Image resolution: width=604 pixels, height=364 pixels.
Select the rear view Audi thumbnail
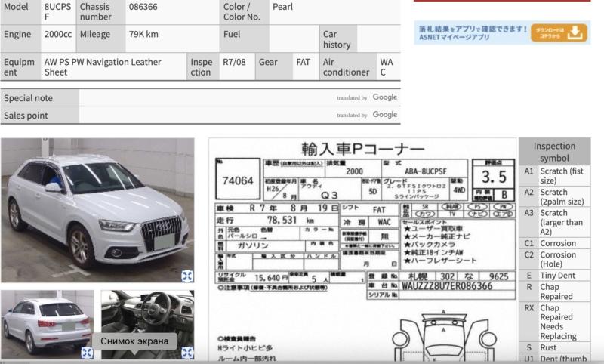click(47, 323)
